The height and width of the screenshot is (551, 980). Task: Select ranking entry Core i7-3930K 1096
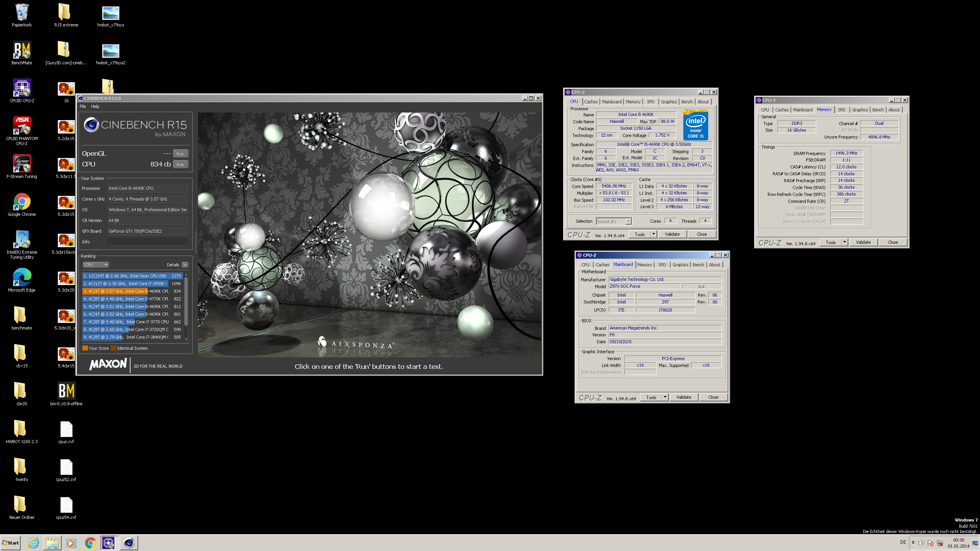[132, 283]
